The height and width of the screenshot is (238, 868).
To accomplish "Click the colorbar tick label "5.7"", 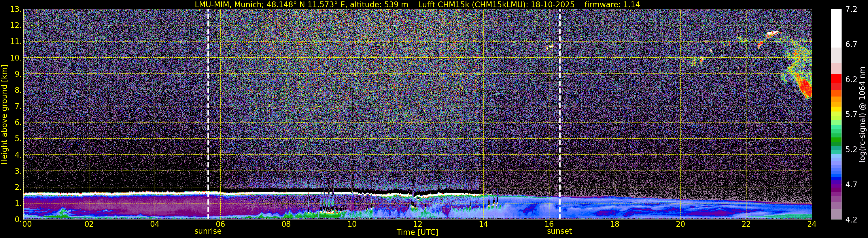I will point(851,115).
